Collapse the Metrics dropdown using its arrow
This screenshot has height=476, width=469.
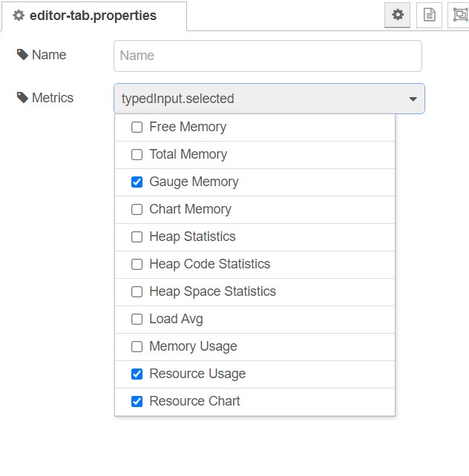pos(413,99)
